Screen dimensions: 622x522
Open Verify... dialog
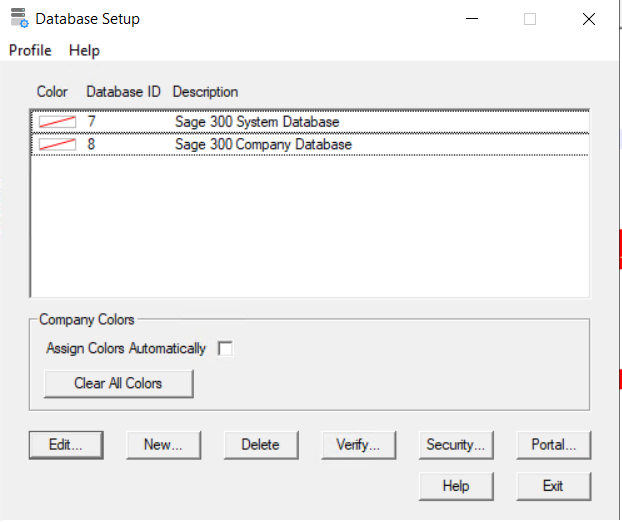(x=359, y=445)
